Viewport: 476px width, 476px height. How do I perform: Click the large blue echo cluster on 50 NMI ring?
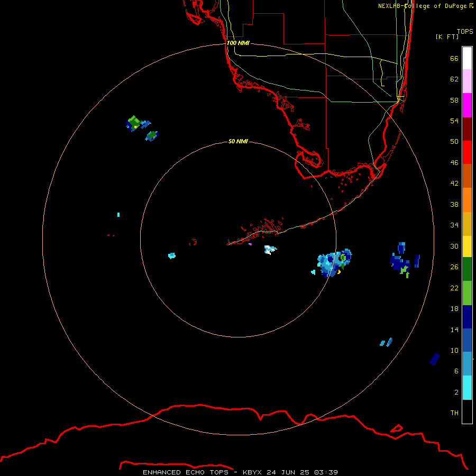click(334, 262)
